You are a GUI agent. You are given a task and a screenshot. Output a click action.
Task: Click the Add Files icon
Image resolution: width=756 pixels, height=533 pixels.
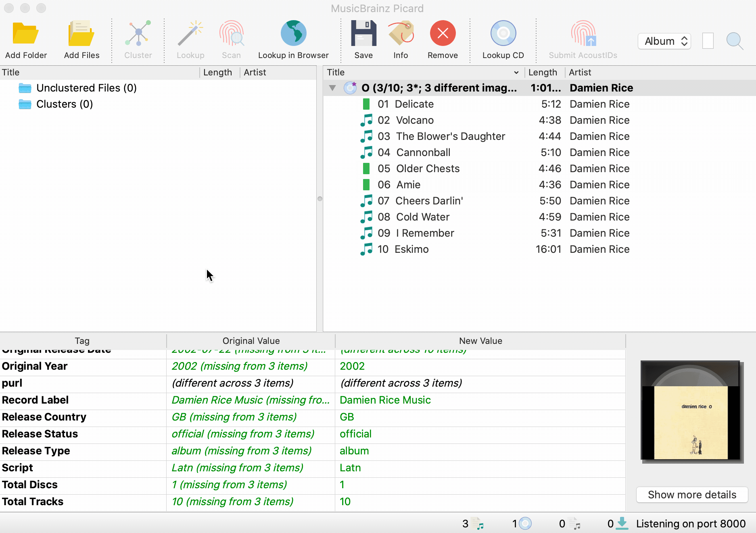pos(81,34)
